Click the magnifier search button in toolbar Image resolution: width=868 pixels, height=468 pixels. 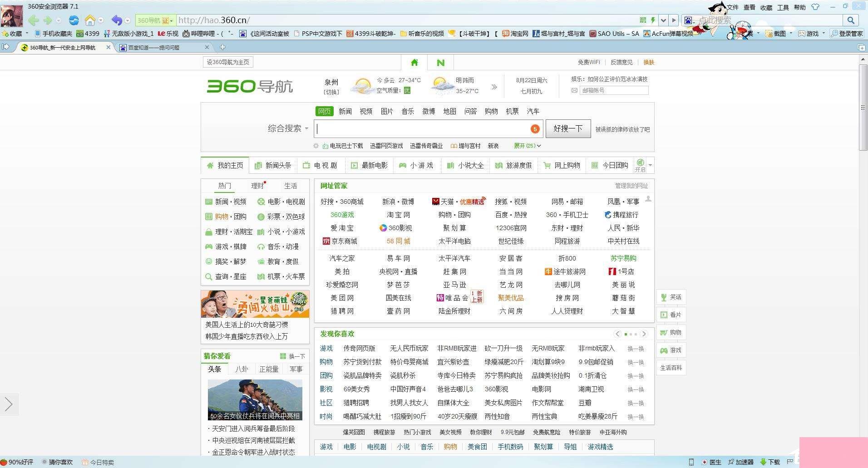click(851, 20)
